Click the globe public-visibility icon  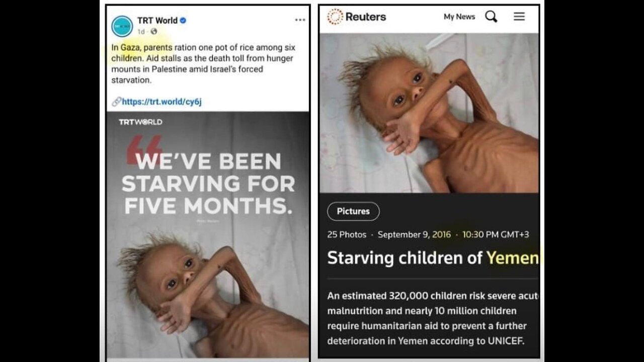(153, 31)
